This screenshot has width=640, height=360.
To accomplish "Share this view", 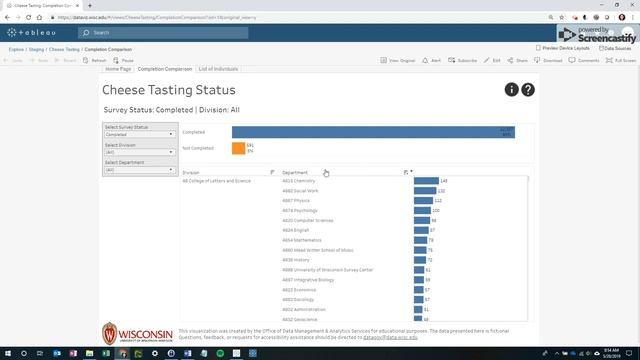I will tap(517, 60).
